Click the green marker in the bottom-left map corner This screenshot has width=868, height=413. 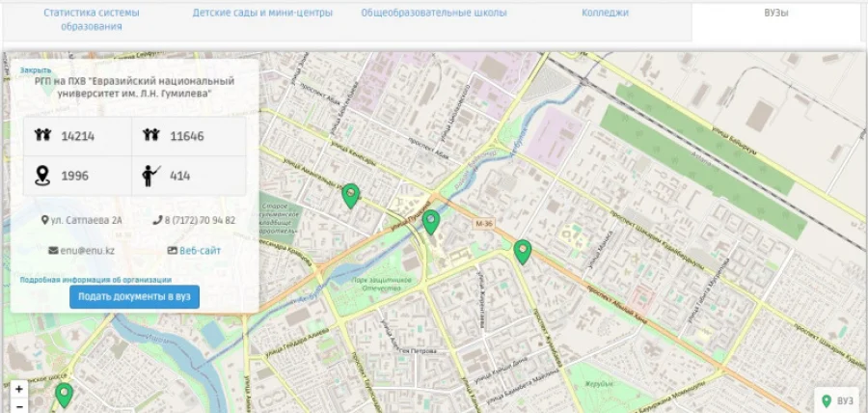pos(64,394)
